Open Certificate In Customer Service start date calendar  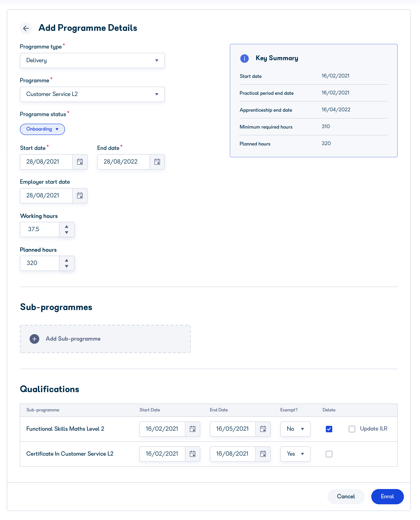pos(192,454)
